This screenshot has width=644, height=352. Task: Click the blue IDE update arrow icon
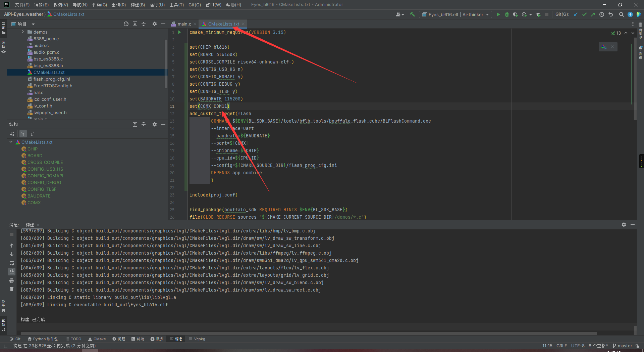point(630,14)
